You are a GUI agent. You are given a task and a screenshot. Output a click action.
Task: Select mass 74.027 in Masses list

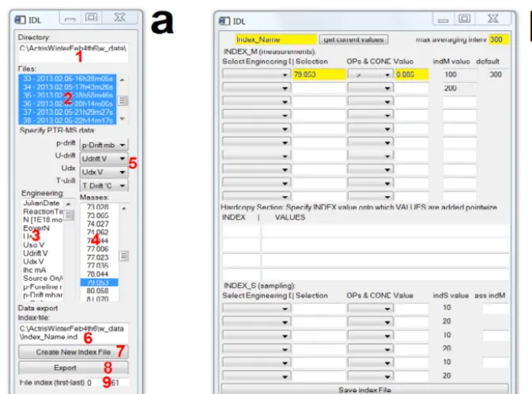(x=98, y=224)
